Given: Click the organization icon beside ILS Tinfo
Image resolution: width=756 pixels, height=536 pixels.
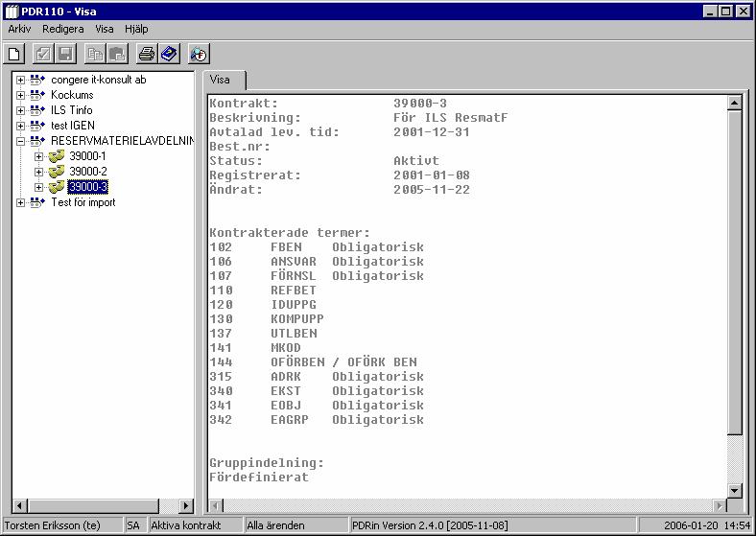Looking at the screenshot, I should [37, 110].
